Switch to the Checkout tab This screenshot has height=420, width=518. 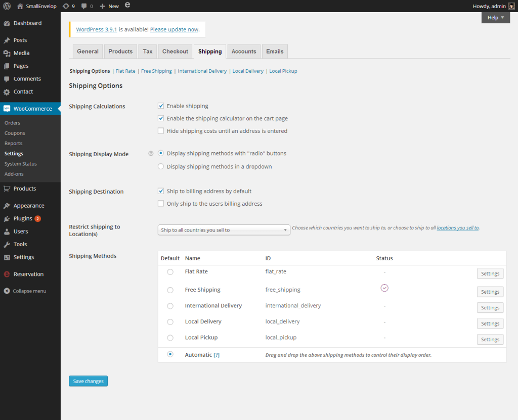(x=175, y=52)
